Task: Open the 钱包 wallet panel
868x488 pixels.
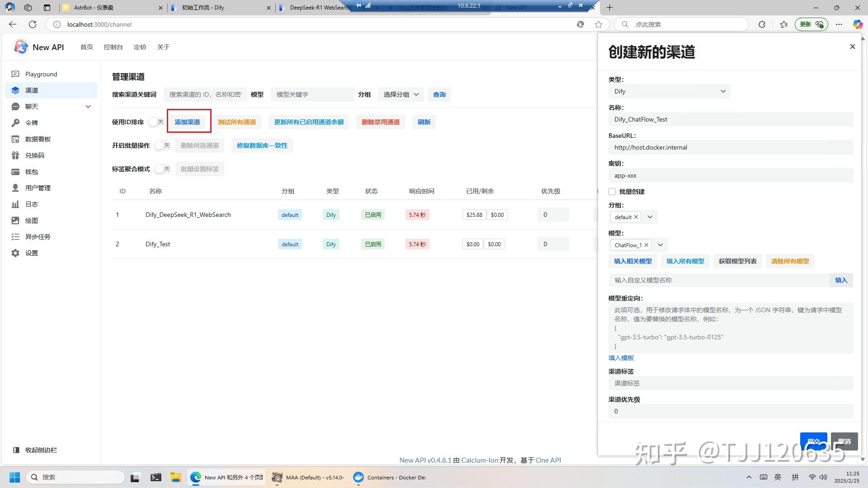Action: [32, 171]
